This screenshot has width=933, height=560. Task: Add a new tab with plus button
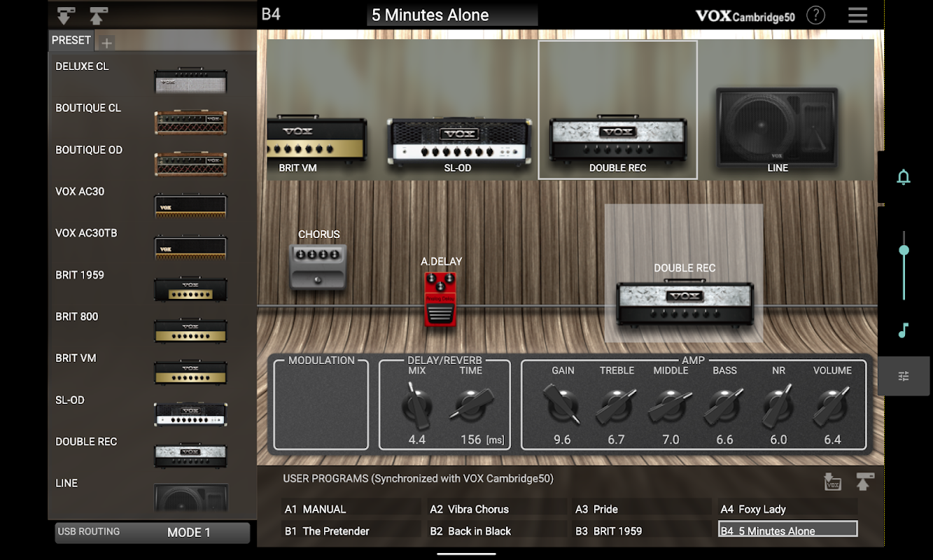[106, 43]
